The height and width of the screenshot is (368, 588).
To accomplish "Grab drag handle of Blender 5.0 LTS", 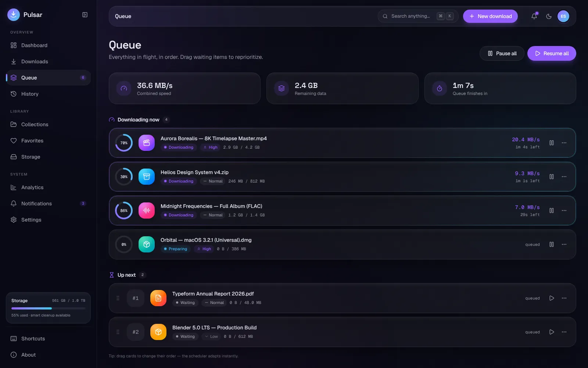I will (118, 332).
